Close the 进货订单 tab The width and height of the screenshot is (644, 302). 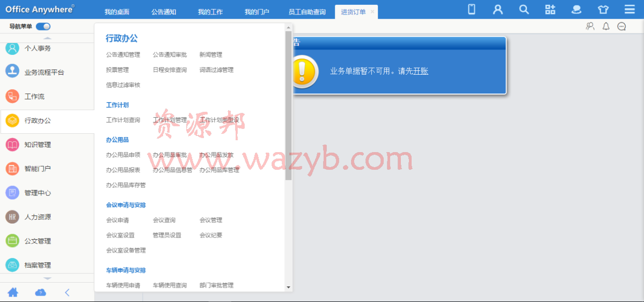tap(372, 12)
